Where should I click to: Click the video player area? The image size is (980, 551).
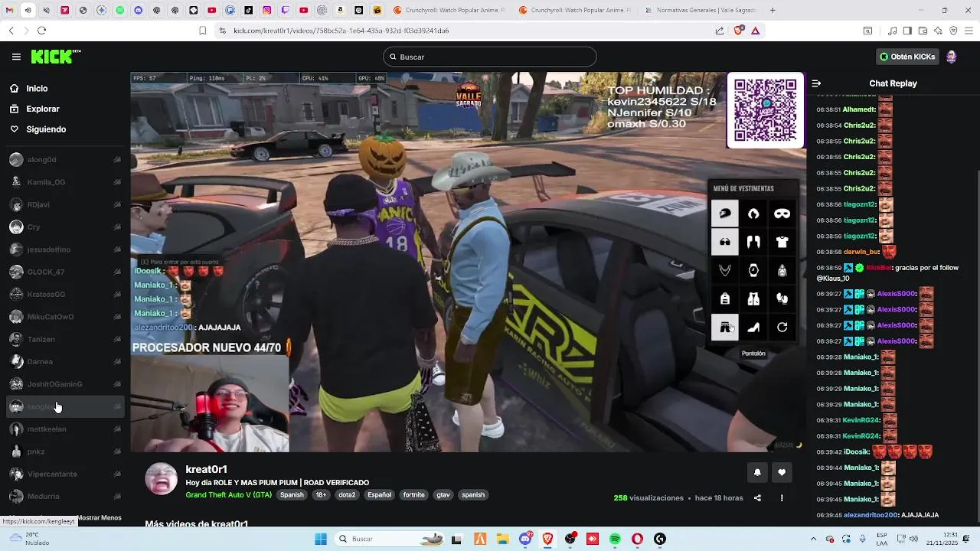(x=468, y=262)
